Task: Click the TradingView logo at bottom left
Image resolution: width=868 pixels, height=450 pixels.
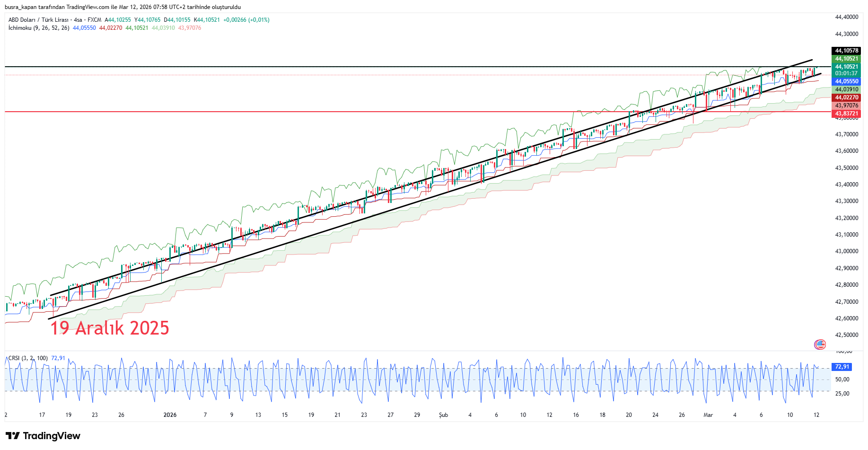Action: [43, 436]
